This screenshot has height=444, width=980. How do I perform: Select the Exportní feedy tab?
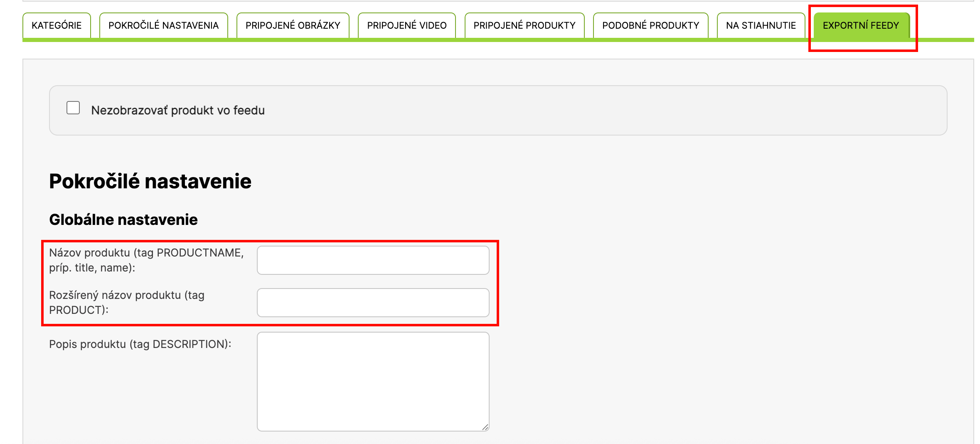click(x=861, y=25)
